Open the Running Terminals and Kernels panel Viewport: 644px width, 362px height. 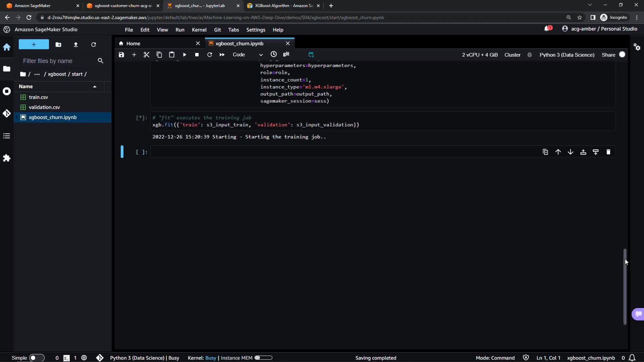pos(7,91)
